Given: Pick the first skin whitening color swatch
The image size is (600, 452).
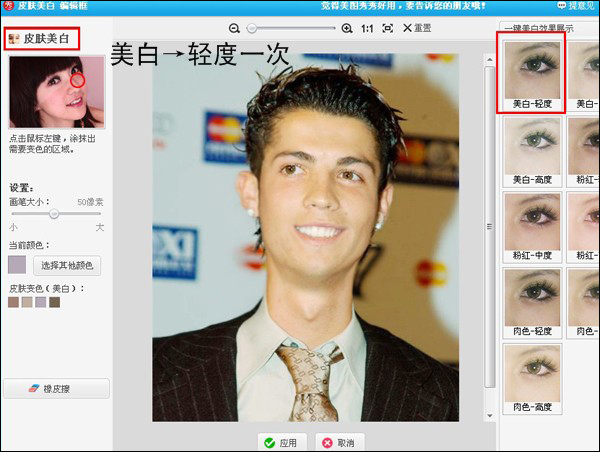Looking at the screenshot, I should [x=14, y=302].
